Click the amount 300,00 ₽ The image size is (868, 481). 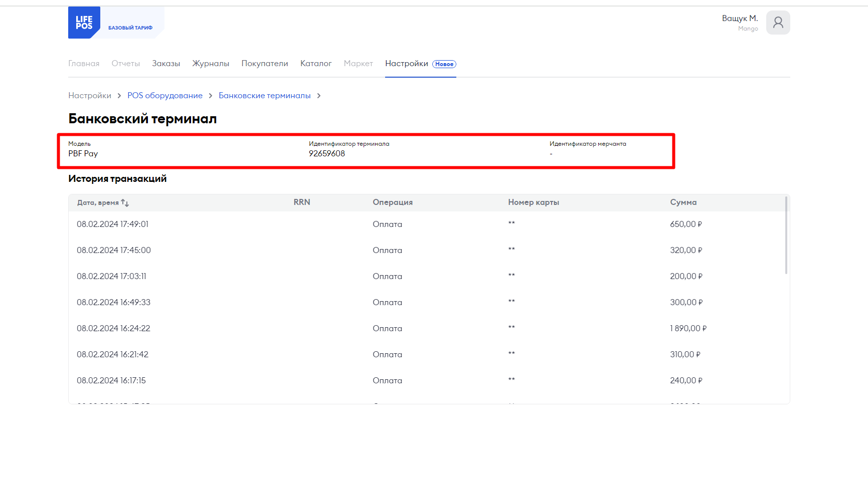[686, 303]
